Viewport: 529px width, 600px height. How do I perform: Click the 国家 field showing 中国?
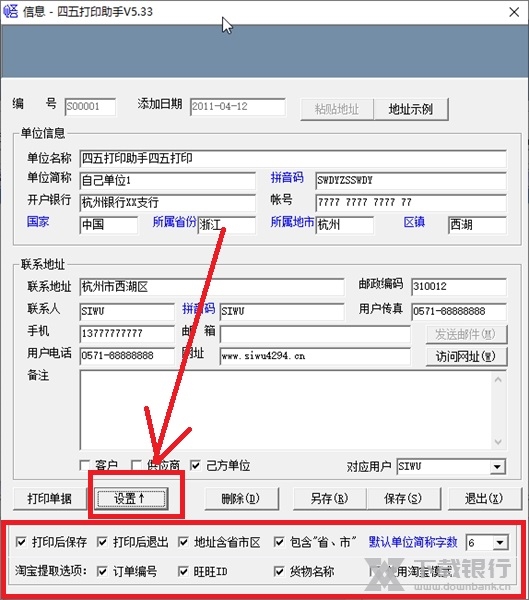pyautogui.click(x=109, y=225)
